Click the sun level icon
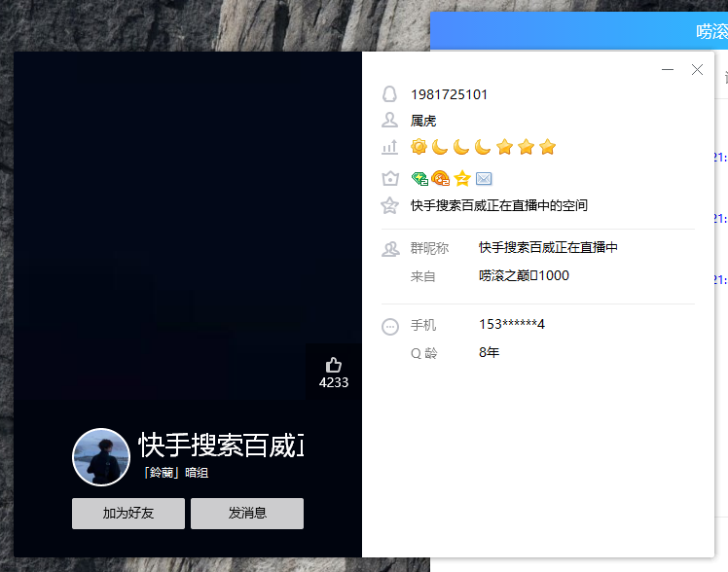Viewport: 728px width, 572px height. pos(419,147)
